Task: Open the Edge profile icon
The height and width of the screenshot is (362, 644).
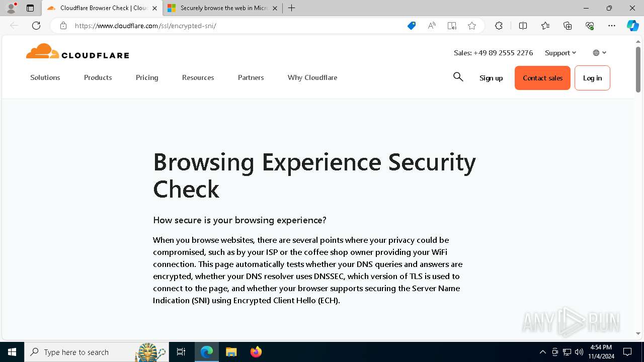Action: coord(11,8)
